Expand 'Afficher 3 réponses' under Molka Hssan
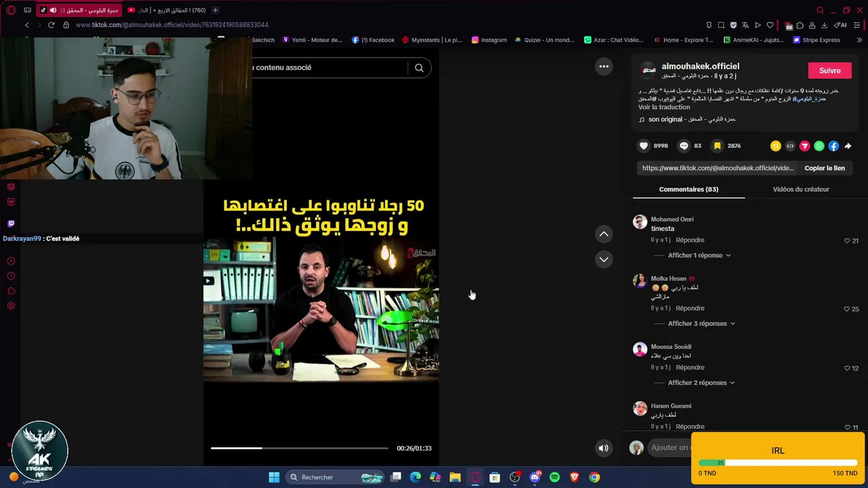The width and height of the screenshot is (868, 488). click(x=702, y=324)
